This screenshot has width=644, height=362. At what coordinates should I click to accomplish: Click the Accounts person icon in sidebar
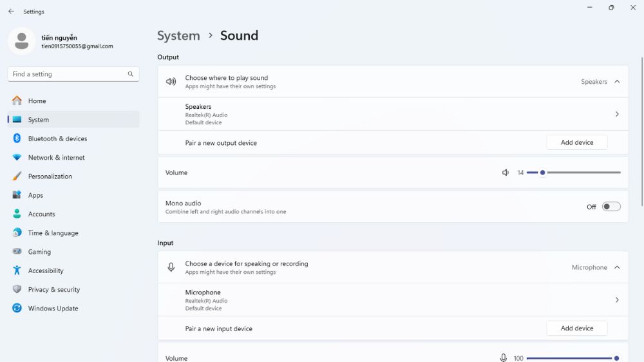17,214
